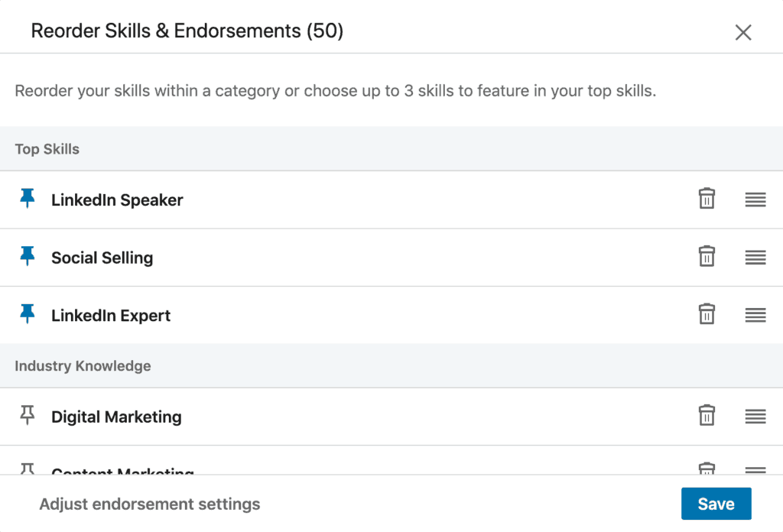This screenshot has height=532, width=783.
Task: Pin Content Marketing as a top skill
Action: pyautogui.click(x=28, y=468)
